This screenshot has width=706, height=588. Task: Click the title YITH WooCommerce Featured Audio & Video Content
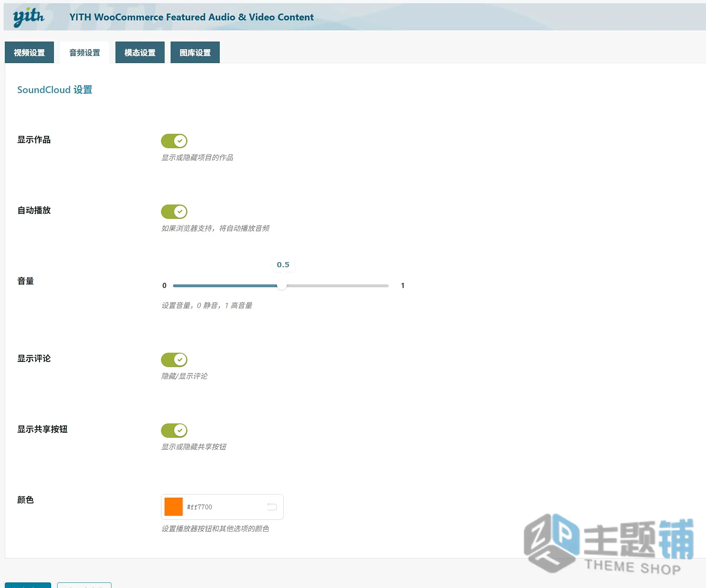tap(191, 17)
